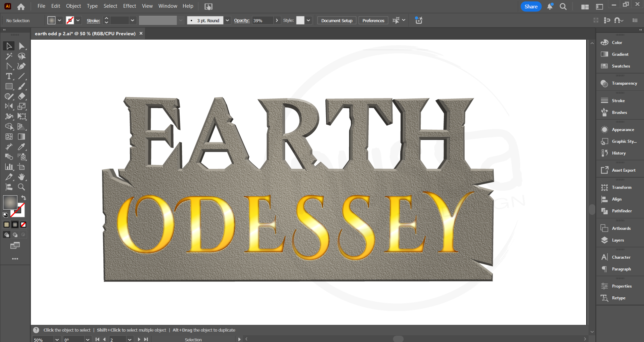Image resolution: width=644 pixels, height=342 pixels.
Task: Toggle Draw Behind drawing mode
Action: (x=15, y=235)
